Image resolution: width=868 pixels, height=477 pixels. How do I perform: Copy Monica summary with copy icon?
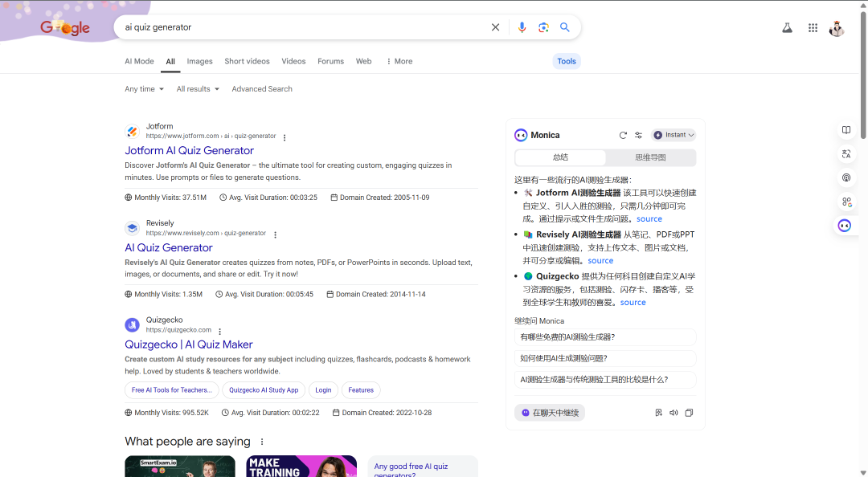click(689, 413)
